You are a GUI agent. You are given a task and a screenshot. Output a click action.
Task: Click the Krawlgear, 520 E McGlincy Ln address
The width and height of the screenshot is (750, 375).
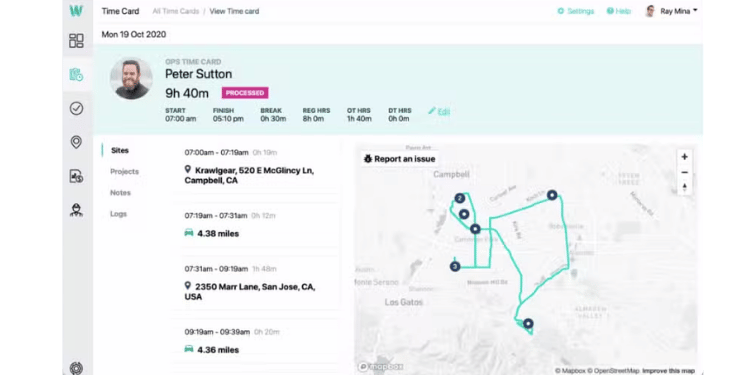(249, 175)
